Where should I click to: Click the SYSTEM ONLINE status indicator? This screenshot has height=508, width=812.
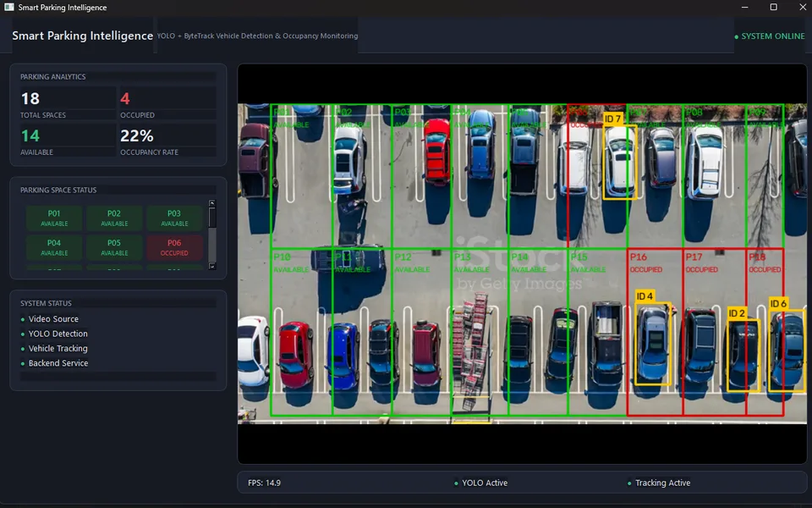(770, 36)
